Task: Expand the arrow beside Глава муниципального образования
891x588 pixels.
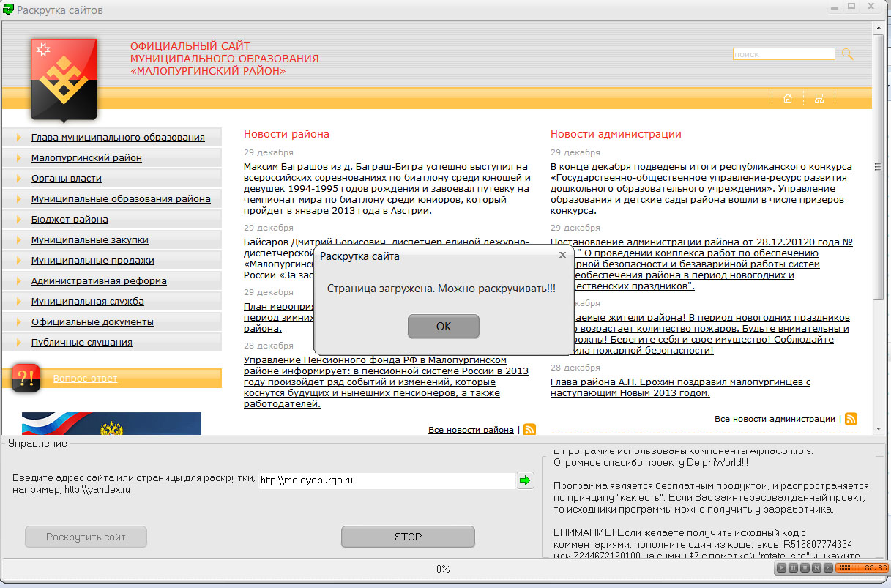Action: click(x=18, y=138)
